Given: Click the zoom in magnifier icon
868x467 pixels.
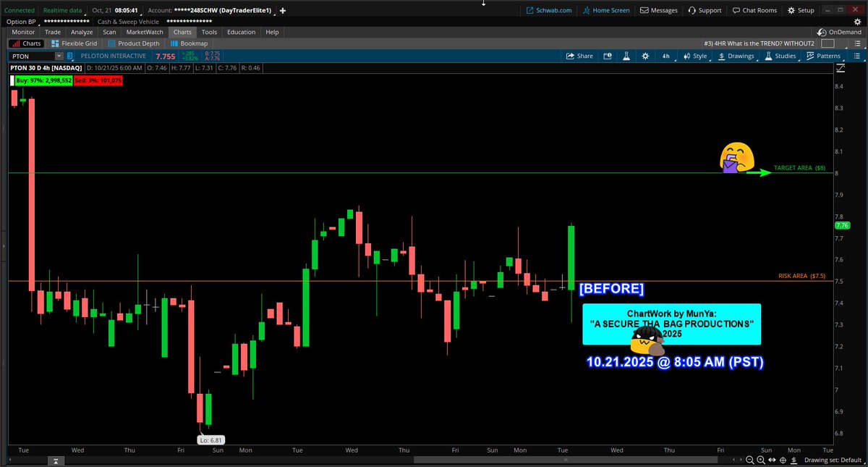Looking at the screenshot, I should (762, 460).
